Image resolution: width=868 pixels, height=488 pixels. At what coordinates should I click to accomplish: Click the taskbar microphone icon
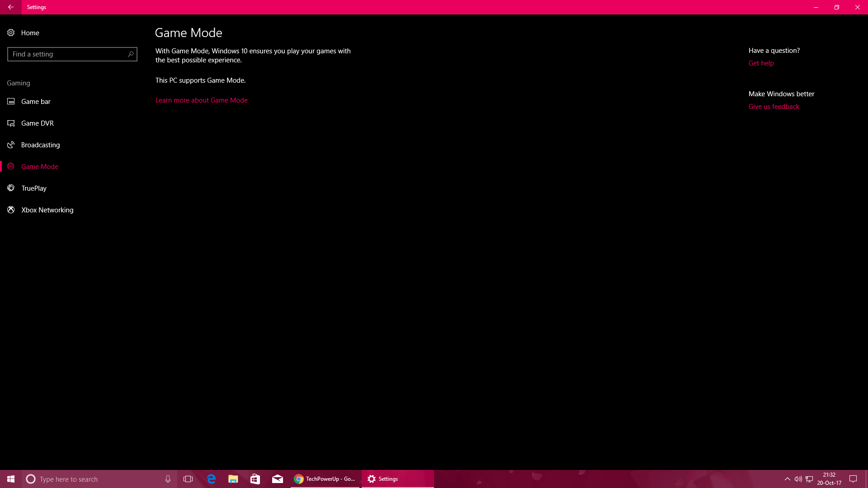click(x=168, y=479)
